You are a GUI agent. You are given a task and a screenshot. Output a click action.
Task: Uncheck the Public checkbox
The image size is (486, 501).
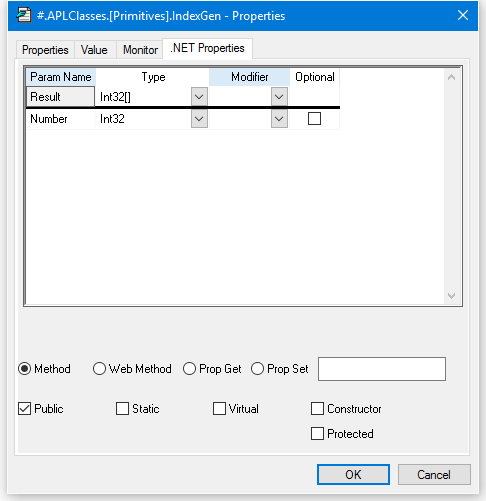pos(24,409)
